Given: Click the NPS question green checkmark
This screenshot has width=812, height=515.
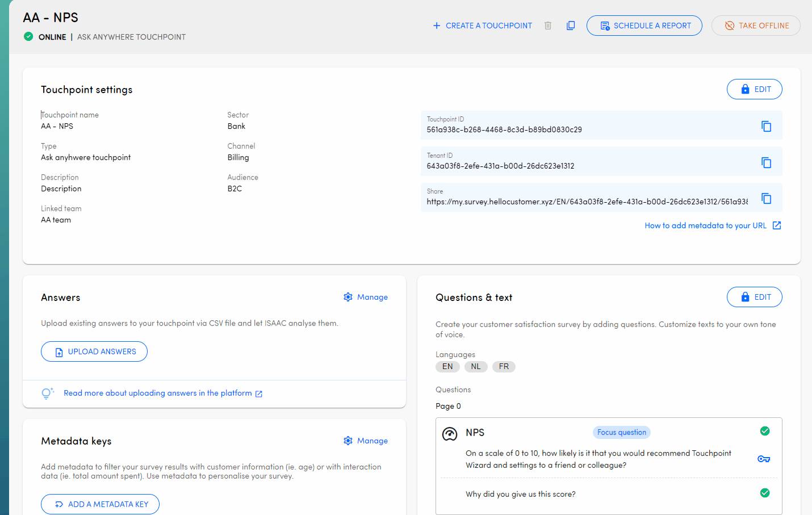Looking at the screenshot, I should 765,431.
